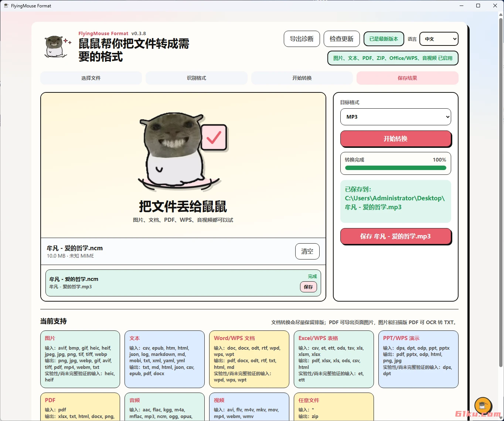This screenshot has height=421, width=504.
Task: Click the 清空 button
Action: pos(307,251)
